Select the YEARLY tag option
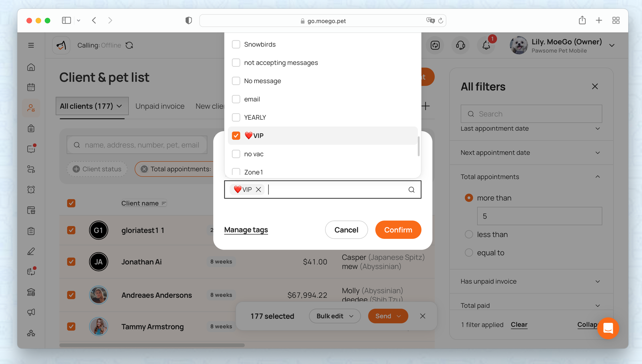 [x=236, y=117]
